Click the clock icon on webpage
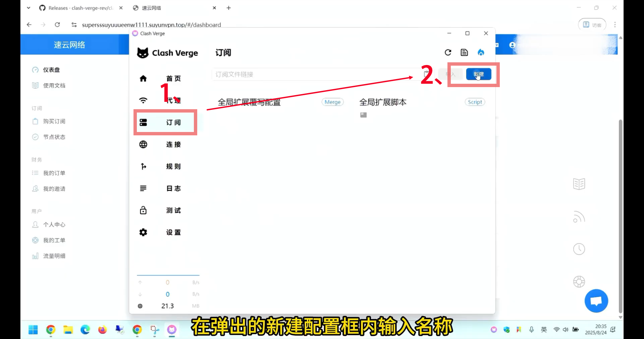This screenshot has height=339, width=644. 579,249
